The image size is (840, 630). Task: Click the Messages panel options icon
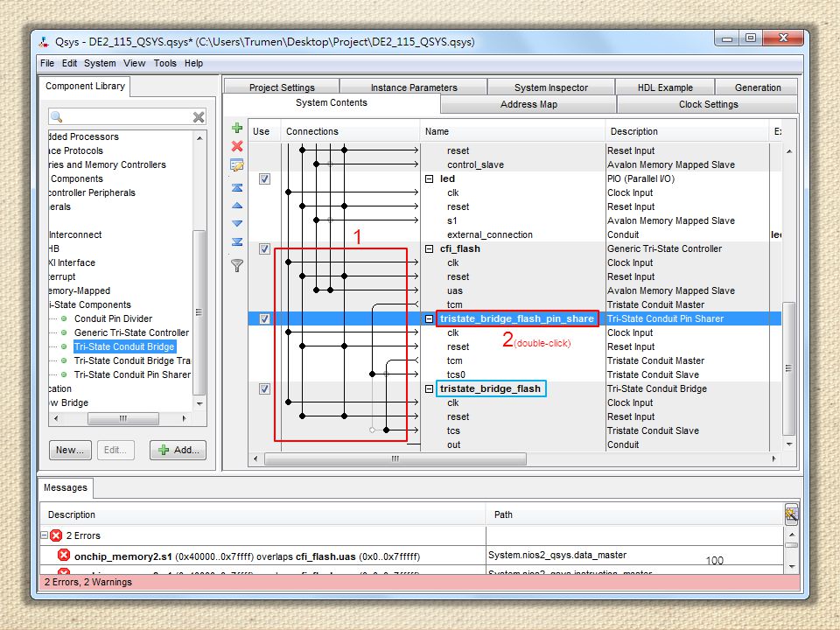coord(791,514)
